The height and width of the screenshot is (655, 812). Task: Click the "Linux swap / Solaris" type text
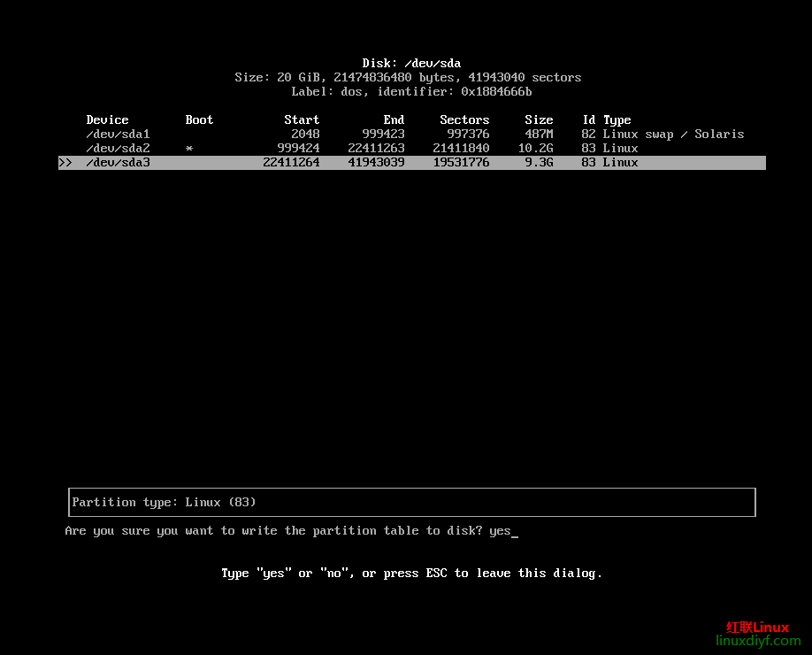pyautogui.click(x=673, y=135)
